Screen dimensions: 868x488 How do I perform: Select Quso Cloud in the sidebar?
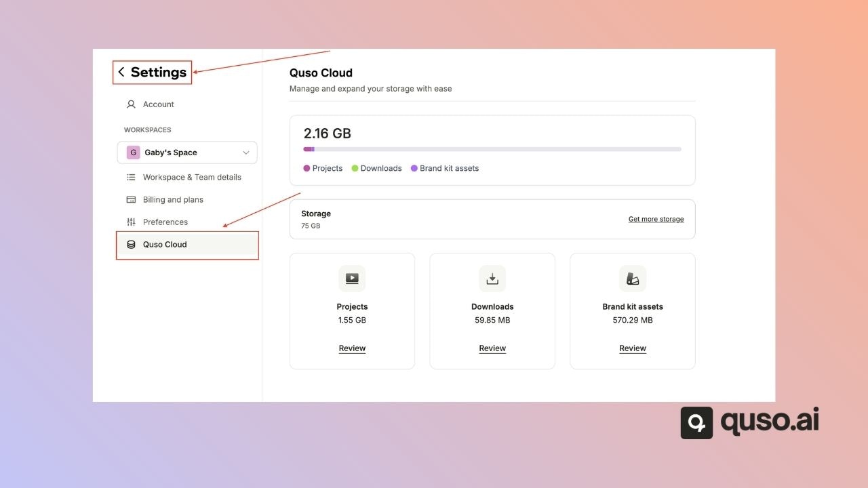coord(187,244)
